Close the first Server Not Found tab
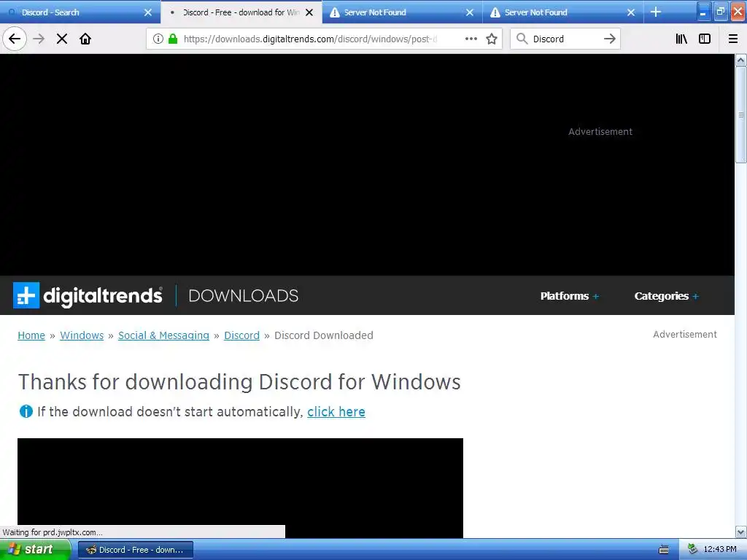 470,12
